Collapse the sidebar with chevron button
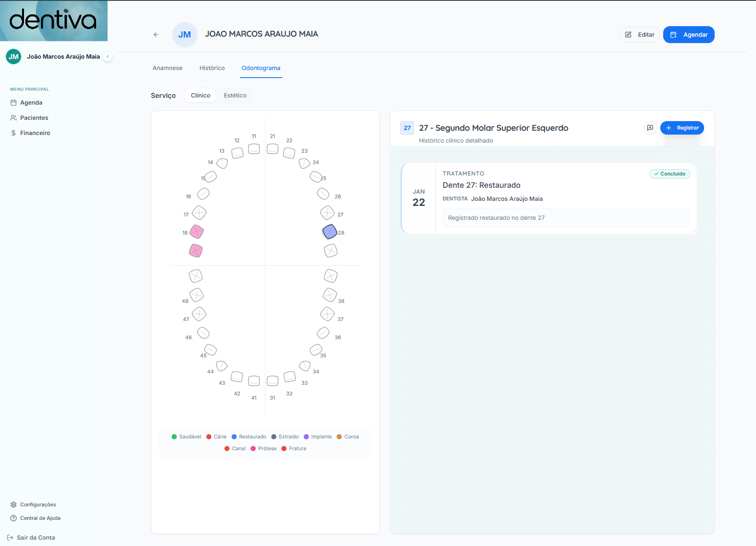The width and height of the screenshot is (756, 546). tap(108, 57)
